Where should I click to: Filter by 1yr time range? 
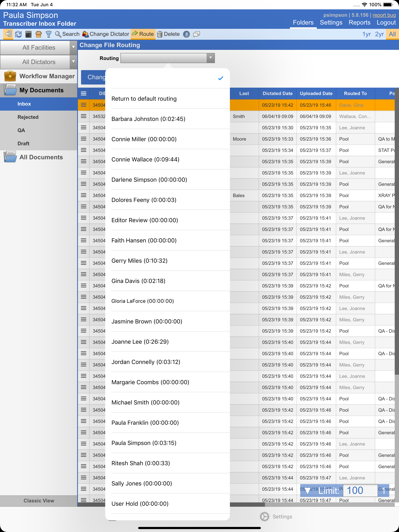(x=366, y=34)
